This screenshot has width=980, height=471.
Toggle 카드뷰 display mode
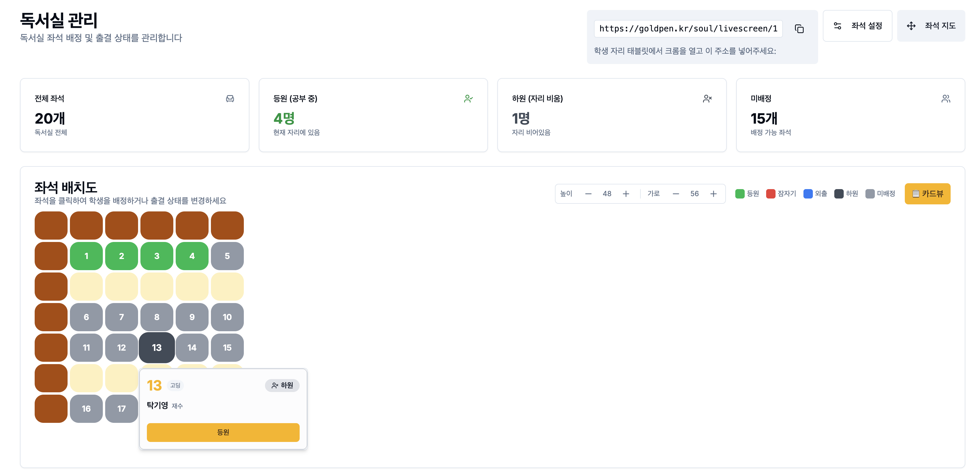pyautogui.click(x=927, y=194)
